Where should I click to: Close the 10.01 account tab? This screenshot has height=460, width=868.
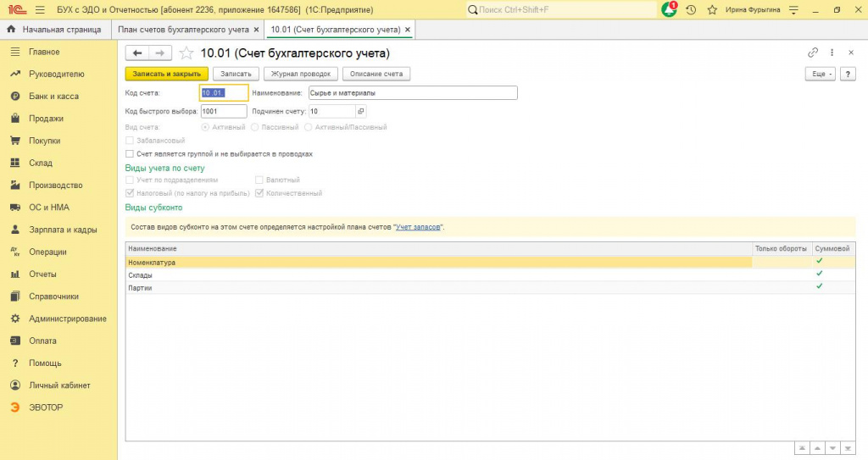pos(408,30)
